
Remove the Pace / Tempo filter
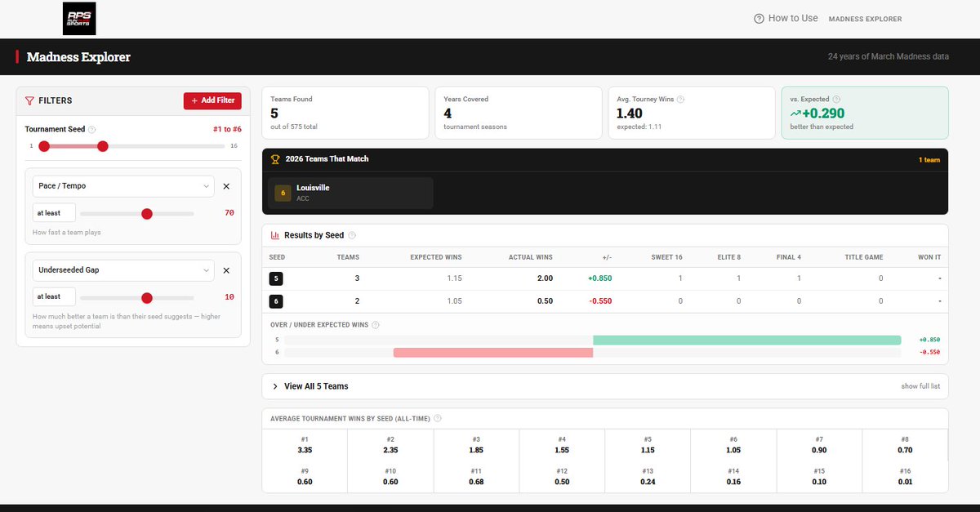coord(226,186)
